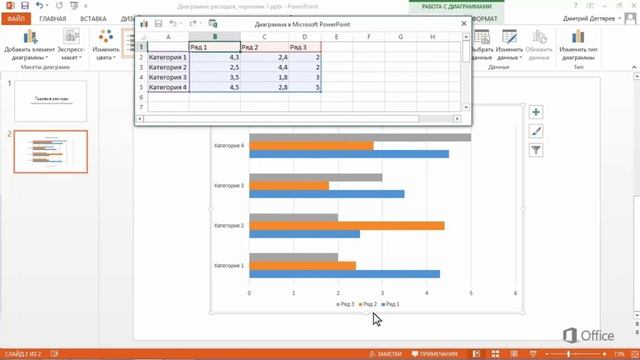Switch to Slide Sorter view
Viewport: 640px width, 360px height.
pyautogui.click(x=495, y=354)
